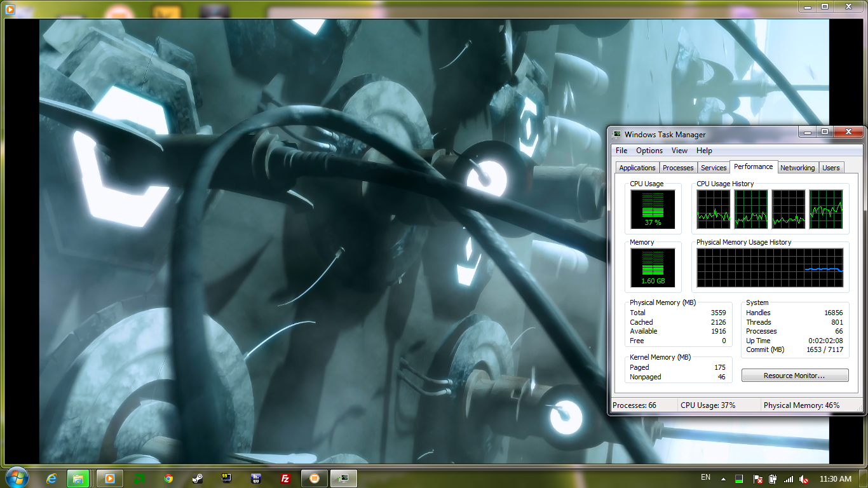Maximize the Windows Task Manager window
The width and height of the screenshot is (868, 488).
[x=824, y=132]
